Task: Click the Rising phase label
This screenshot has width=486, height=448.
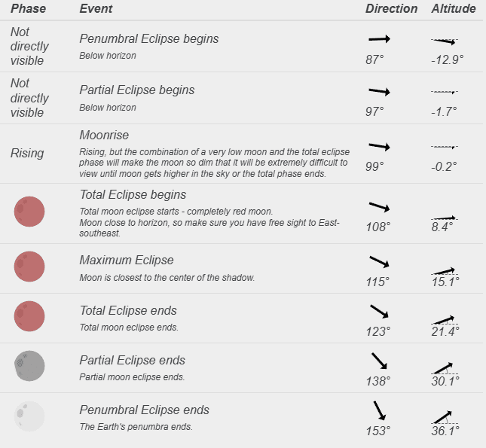Action: click(x=27, y=153)
